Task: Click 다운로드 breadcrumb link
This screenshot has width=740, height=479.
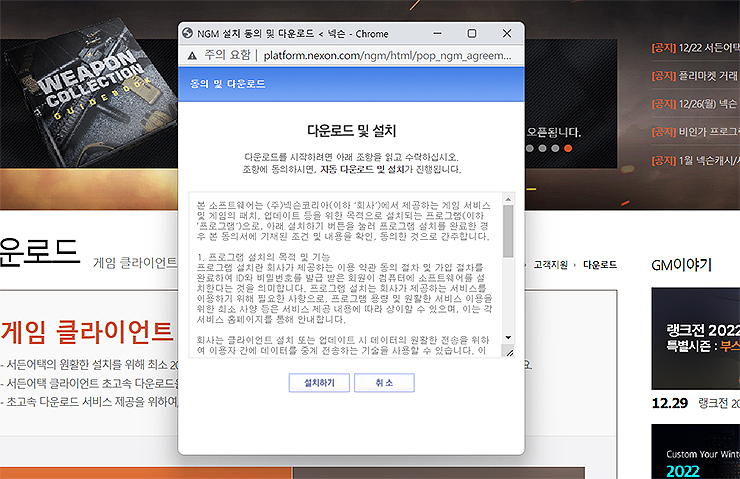Action: [x=600, y=265]
